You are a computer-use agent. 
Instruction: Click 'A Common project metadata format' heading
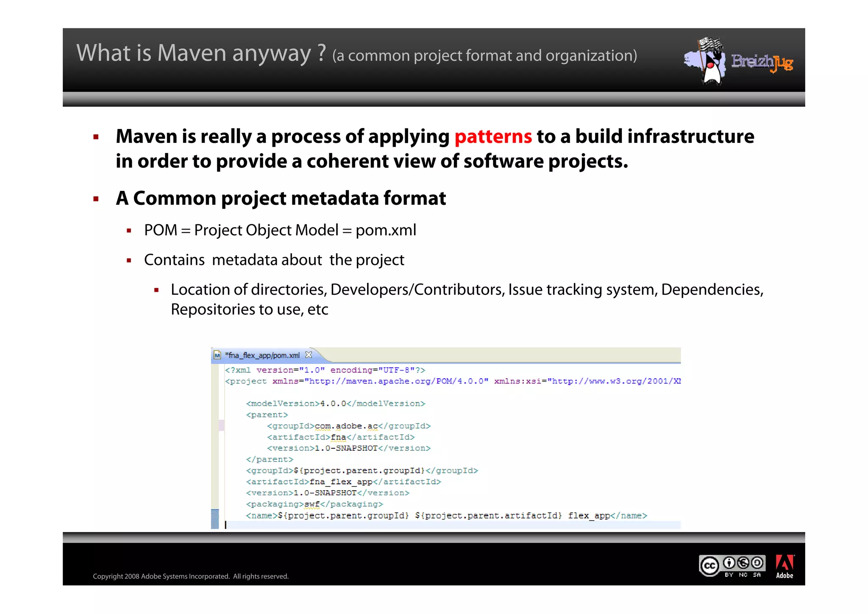coord(281,198)
